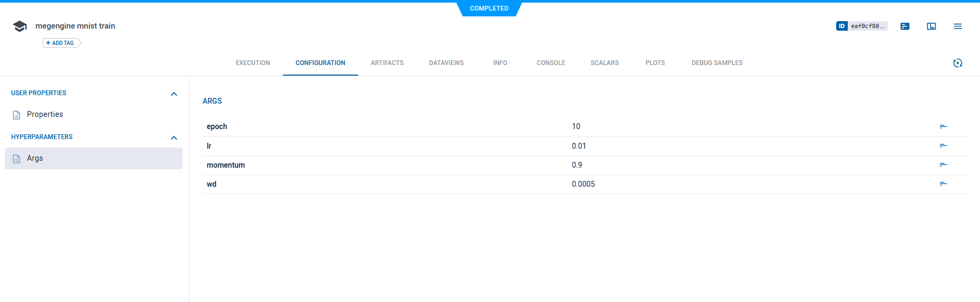Click the description icon in momentum row
This screenshot has width=980, height=302.
pos(943,164)
